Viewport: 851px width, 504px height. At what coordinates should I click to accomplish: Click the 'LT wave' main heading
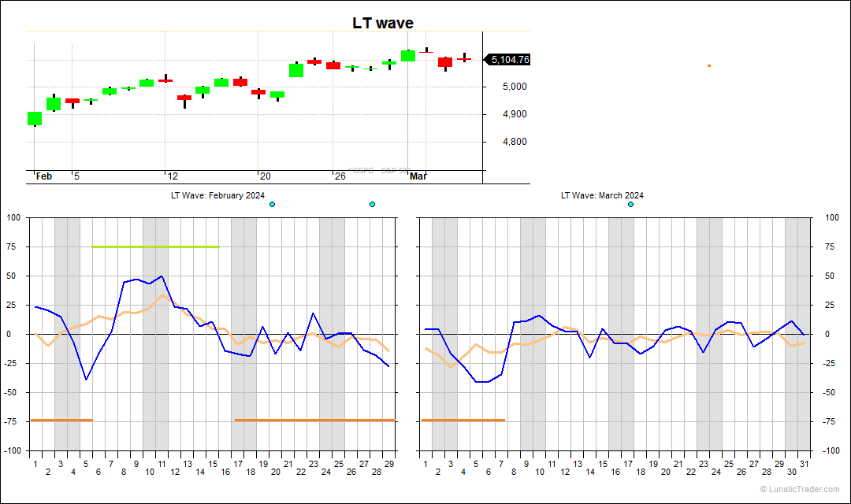point(382,24)
